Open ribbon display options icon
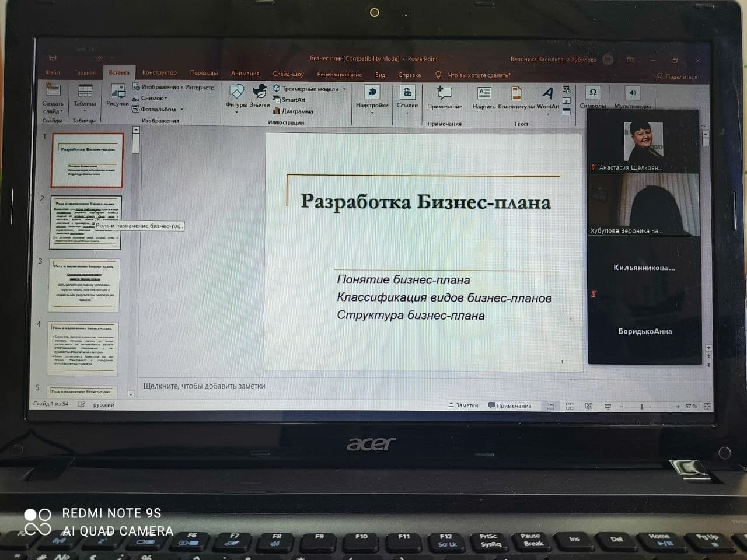The height and width of the screenshot is (560, 747). pos(630,60)
